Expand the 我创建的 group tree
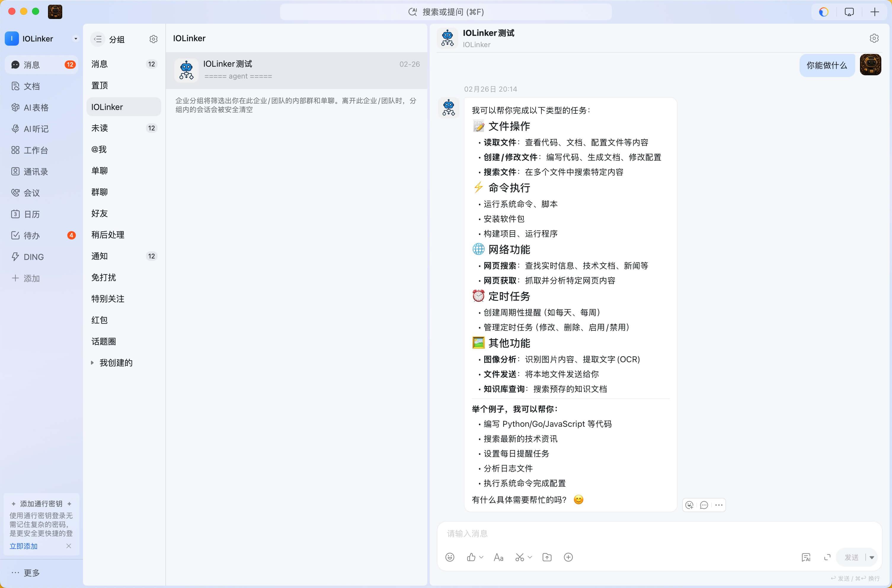892x588 pixels. [x=92, y=363]
